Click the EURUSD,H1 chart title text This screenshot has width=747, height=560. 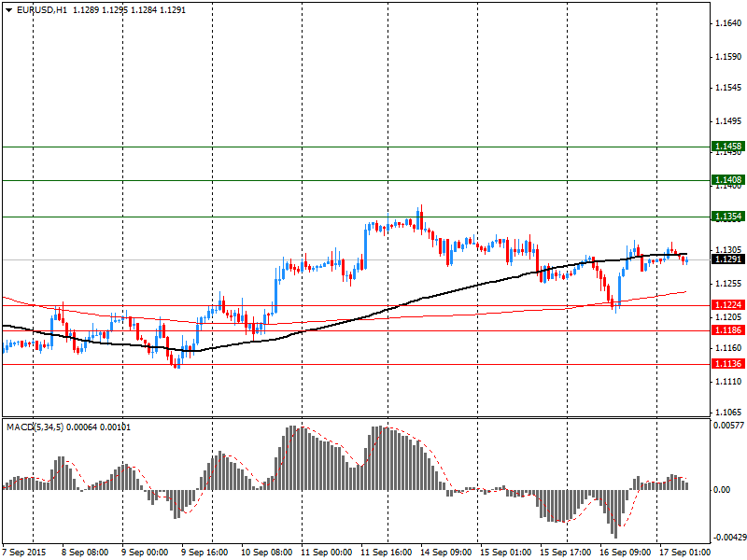[x=42, y=10]
